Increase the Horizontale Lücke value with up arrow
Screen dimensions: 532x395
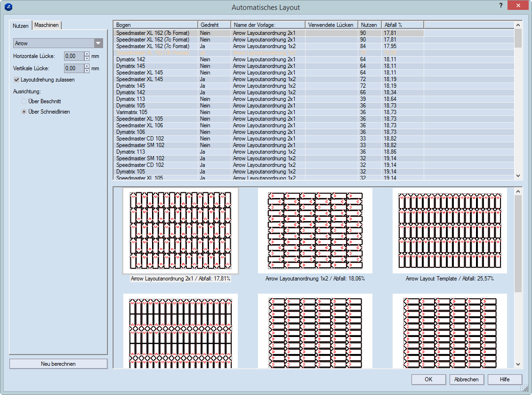[87, 54]
